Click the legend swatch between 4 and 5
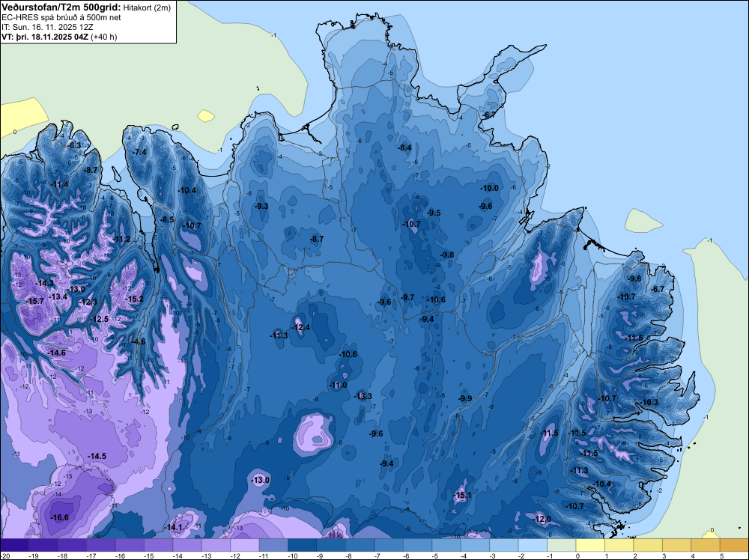Screen dimensions: 749x560 (706, 545)
